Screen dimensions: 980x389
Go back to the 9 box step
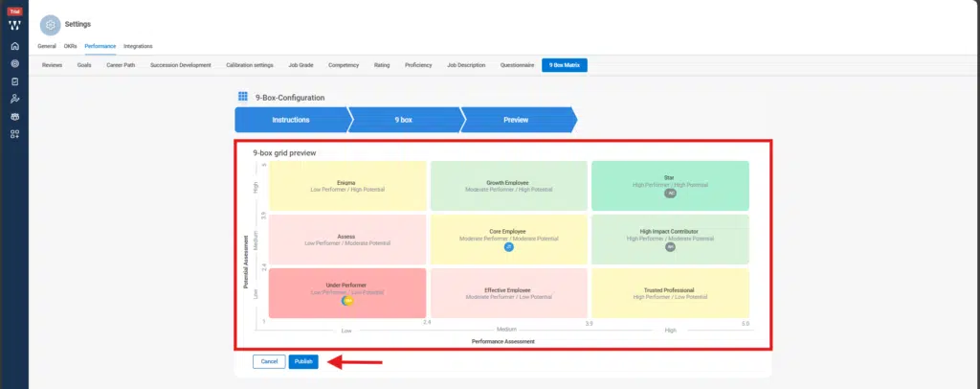pos(404,120)
